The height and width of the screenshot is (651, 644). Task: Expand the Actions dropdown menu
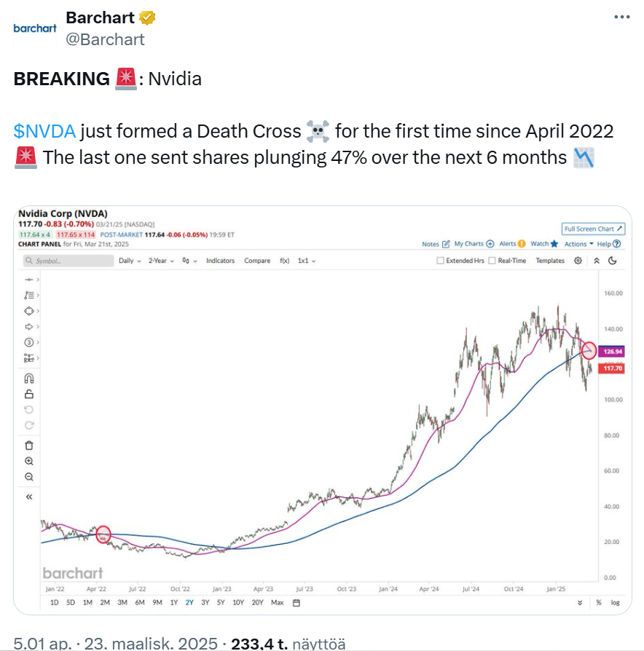(x=578, y=244)
